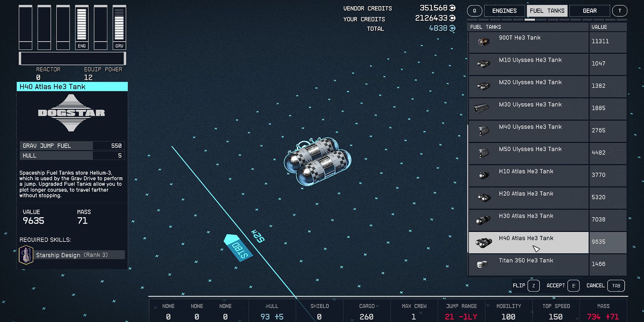Click the H30 Atlas He3 Tank icon
This screenshot has width=644, height=322.
coord(483,220)
